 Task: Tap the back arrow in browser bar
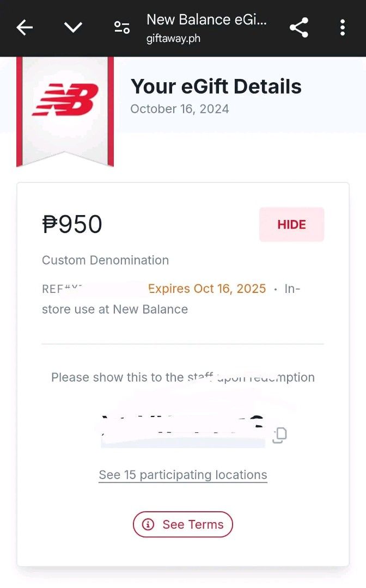coord(25,27)
